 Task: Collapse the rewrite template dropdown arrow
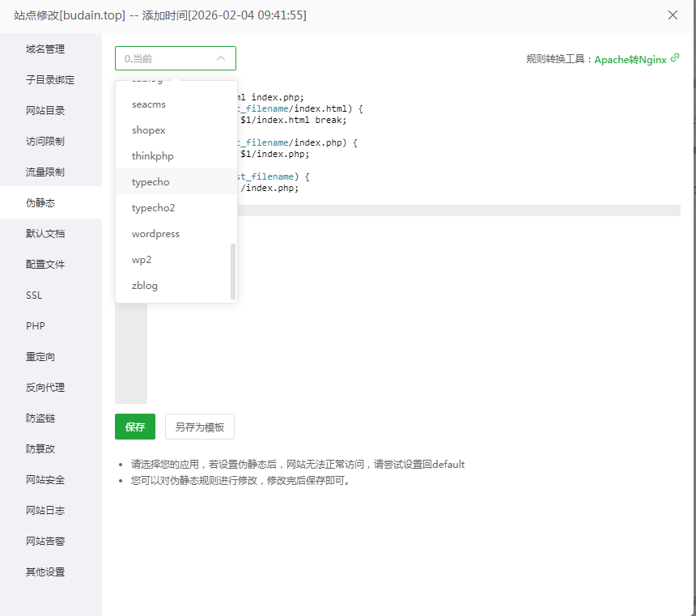click(x=221, y=58)
